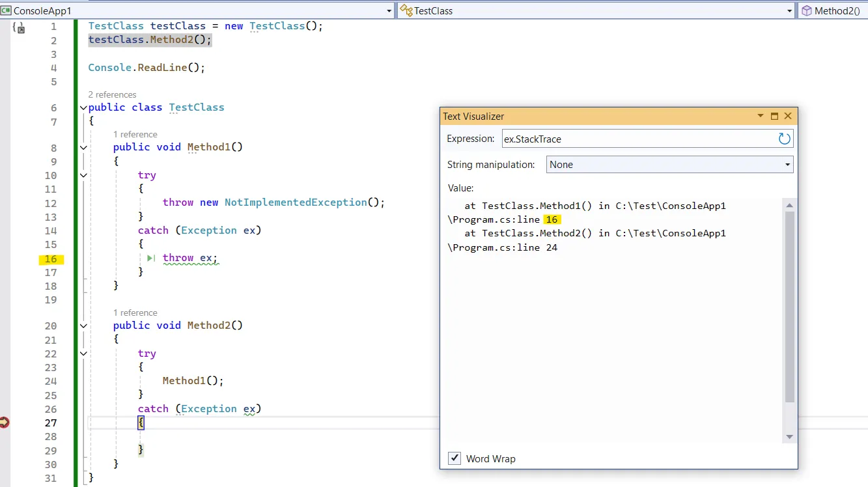Open the ConsoleApp1 project dropdown arrow
The width and height of the screenshot is (868, 487).
coord(389,10)
